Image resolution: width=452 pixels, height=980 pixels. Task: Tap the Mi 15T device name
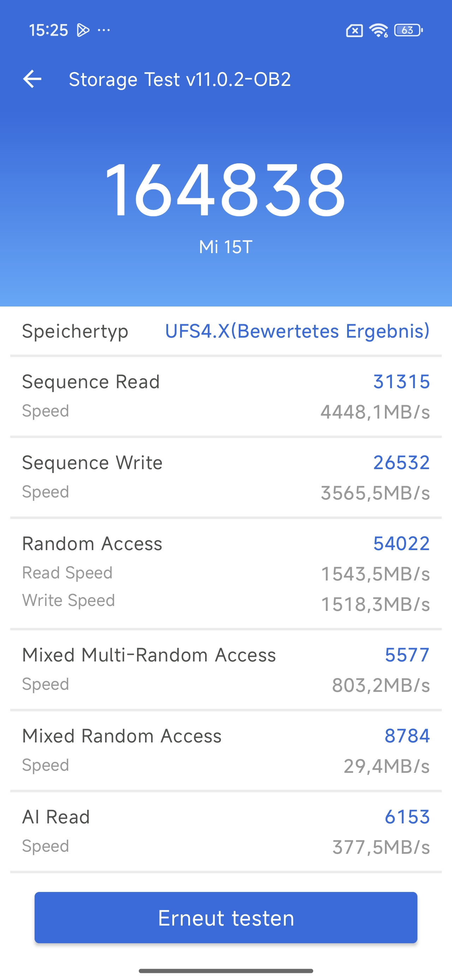[x=225, y=247]
